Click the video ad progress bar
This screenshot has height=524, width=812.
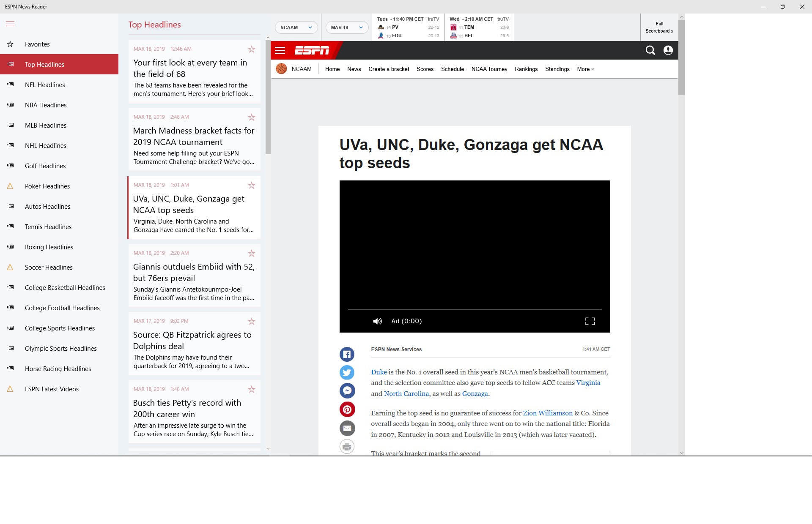(475, 309)
